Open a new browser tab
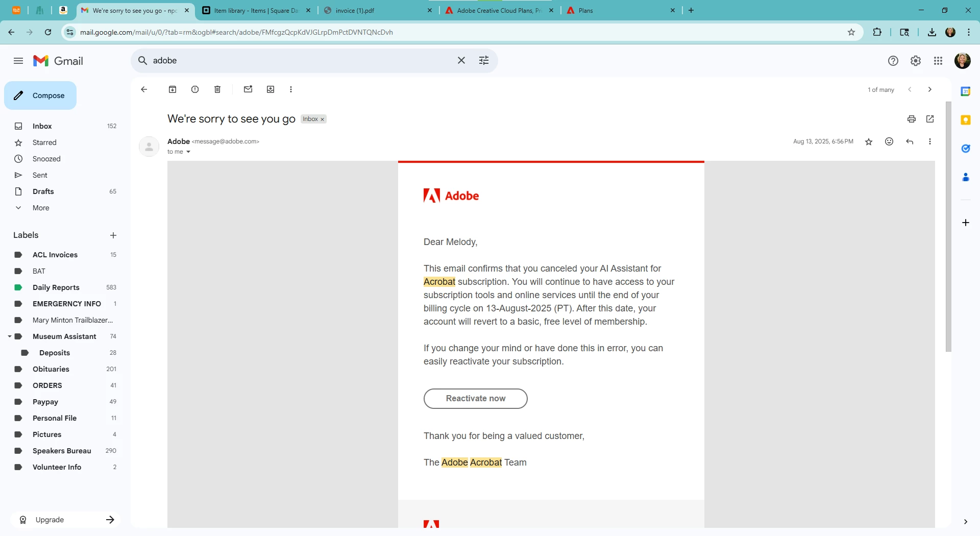 [691, 10]
